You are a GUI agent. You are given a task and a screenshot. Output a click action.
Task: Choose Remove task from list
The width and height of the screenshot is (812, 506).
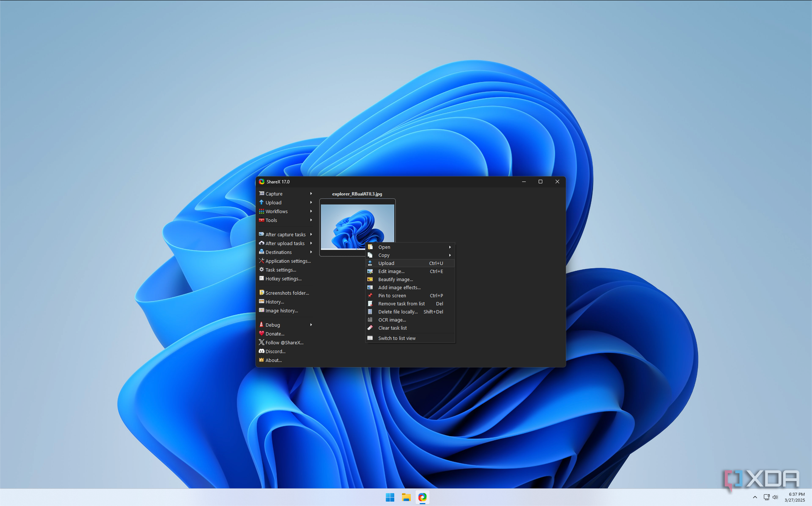(410, 304)
